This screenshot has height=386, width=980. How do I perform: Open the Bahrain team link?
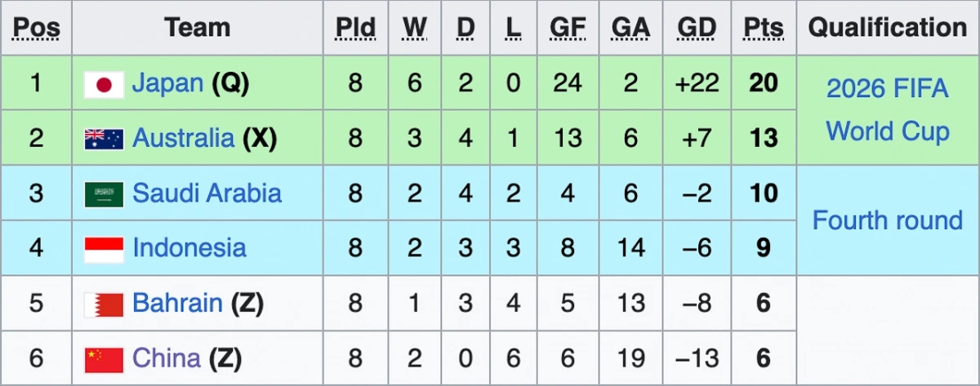pos(177,304)
